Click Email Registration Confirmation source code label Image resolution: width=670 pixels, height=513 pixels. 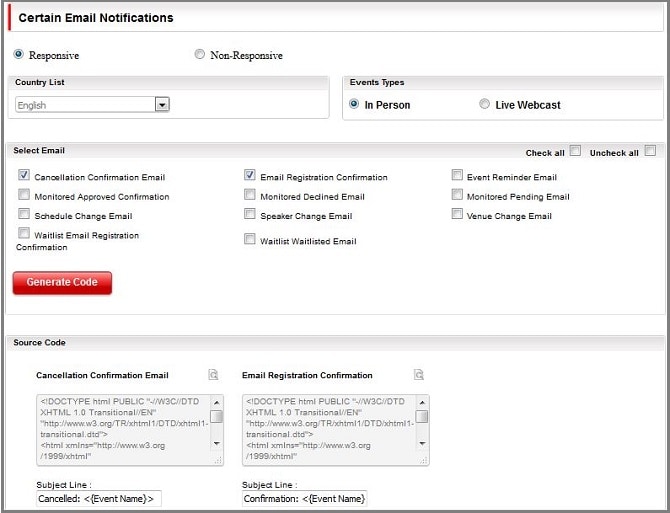307,375
